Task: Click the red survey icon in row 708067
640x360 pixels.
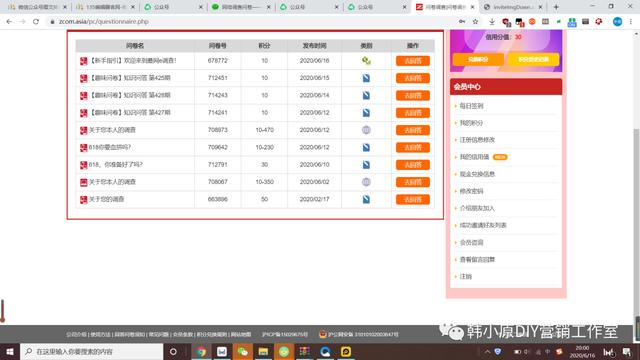Action: tap(84, 182)
